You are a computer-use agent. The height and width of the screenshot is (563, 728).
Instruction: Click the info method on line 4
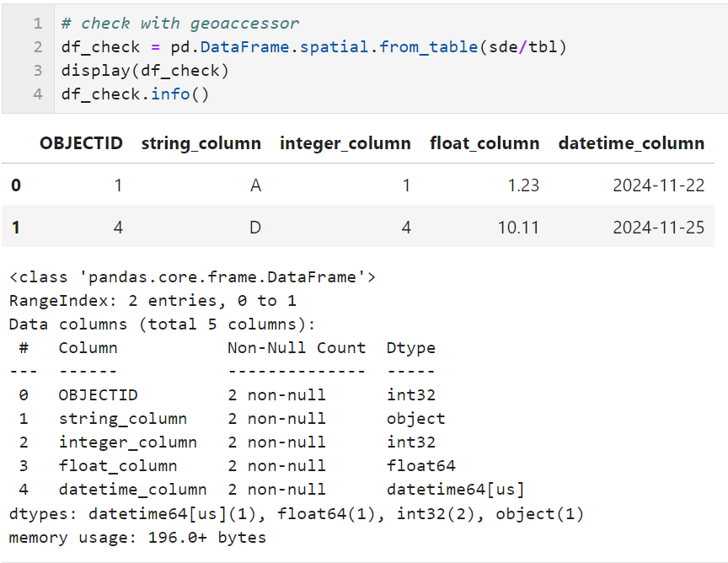pyautogui.click(x=167, y=94)
